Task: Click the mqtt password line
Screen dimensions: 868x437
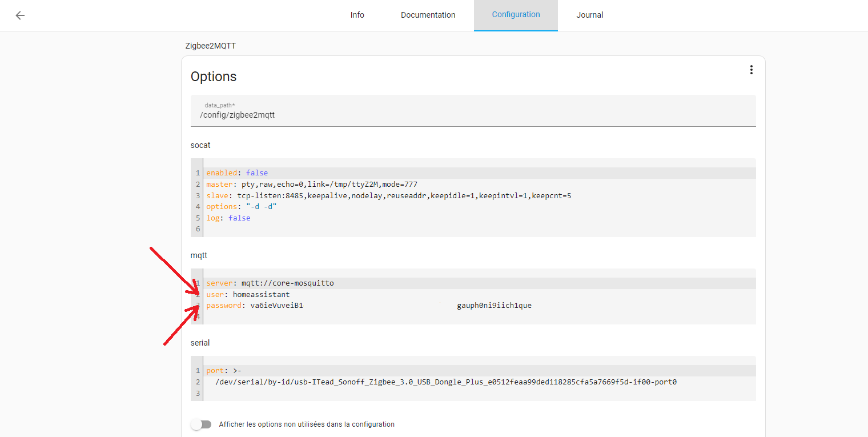Action: coord(255,306)
